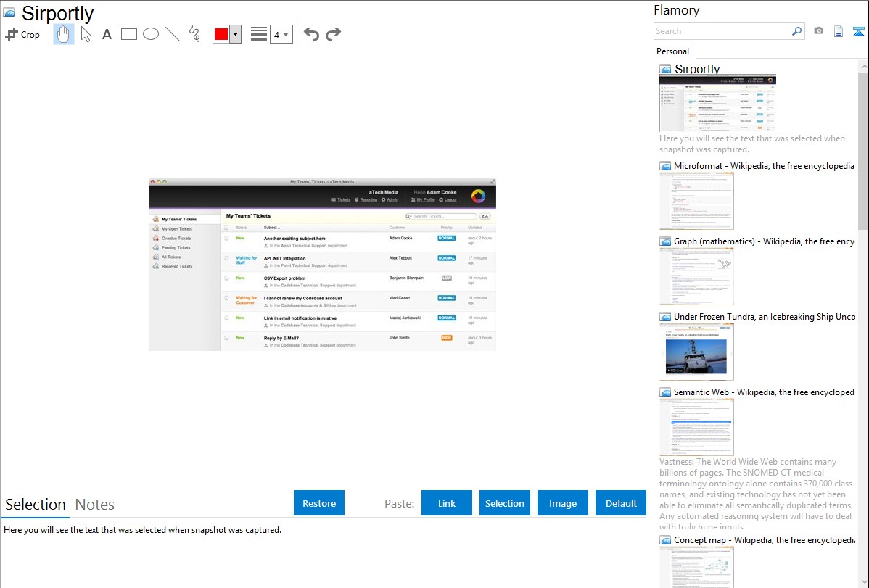Click the Paste Default button
Screen dimensions: 869x588
621,503
